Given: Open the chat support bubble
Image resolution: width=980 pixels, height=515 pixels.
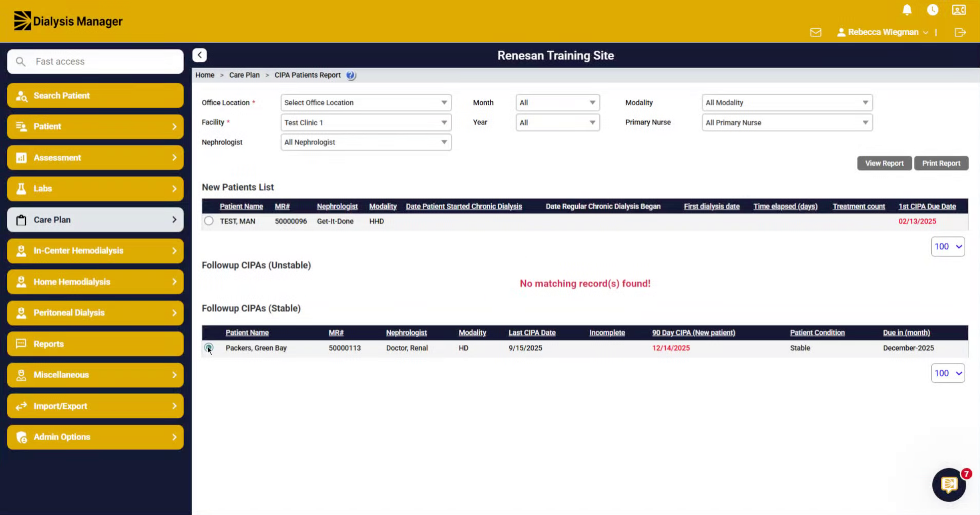Looking at the screenshot, I should [x=949, y=485].
